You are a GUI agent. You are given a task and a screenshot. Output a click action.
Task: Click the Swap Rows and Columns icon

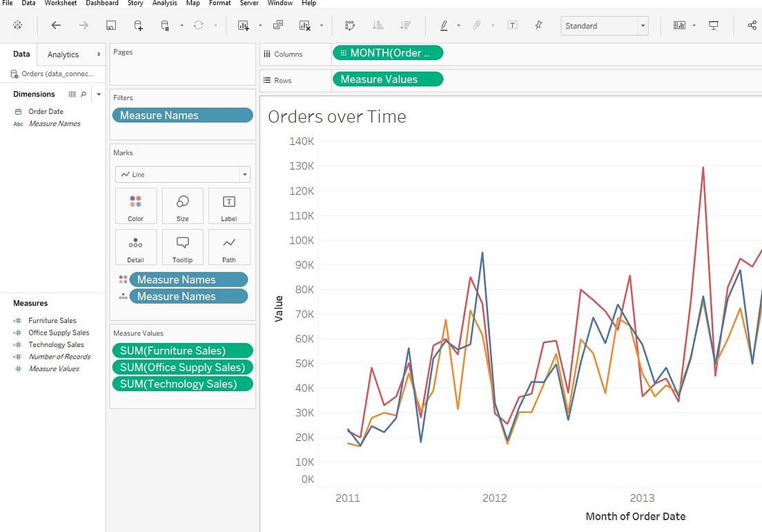click(350, 26)
